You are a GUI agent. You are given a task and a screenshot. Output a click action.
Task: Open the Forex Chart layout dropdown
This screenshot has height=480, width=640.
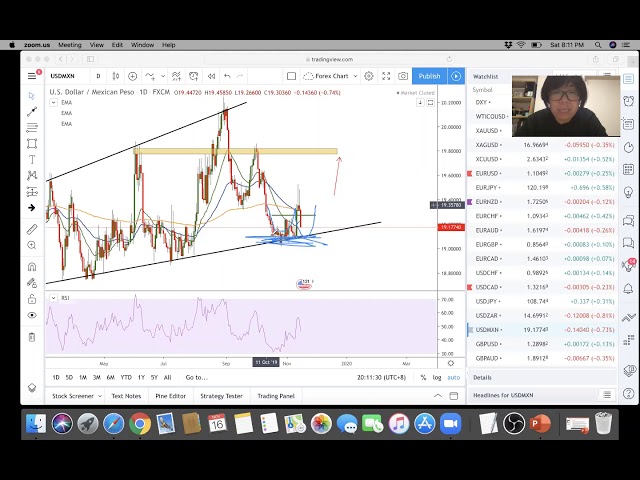click(331, 76)
